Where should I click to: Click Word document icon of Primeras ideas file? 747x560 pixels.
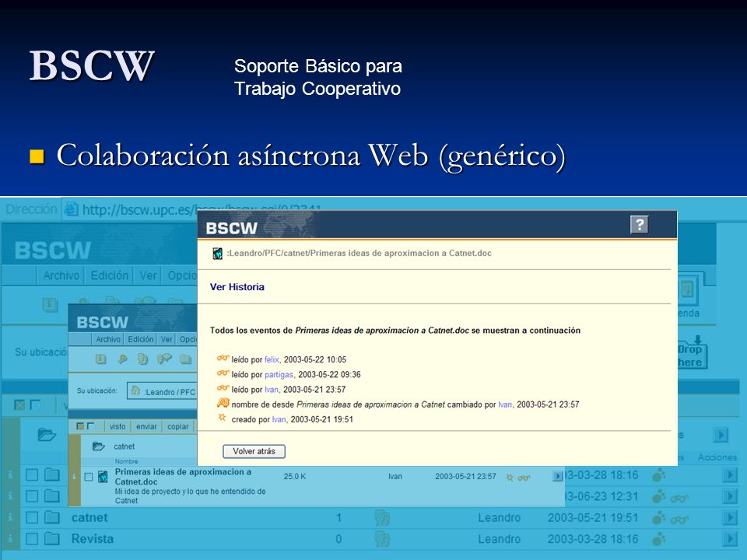coord(103,476)
